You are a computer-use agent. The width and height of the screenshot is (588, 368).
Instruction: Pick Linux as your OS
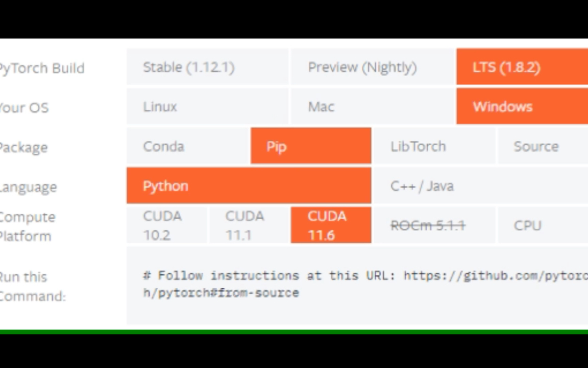click(208, 107)
